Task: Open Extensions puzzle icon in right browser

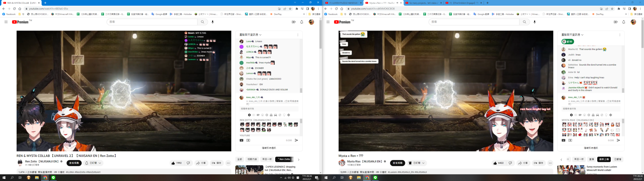Action: click(619, 9)
